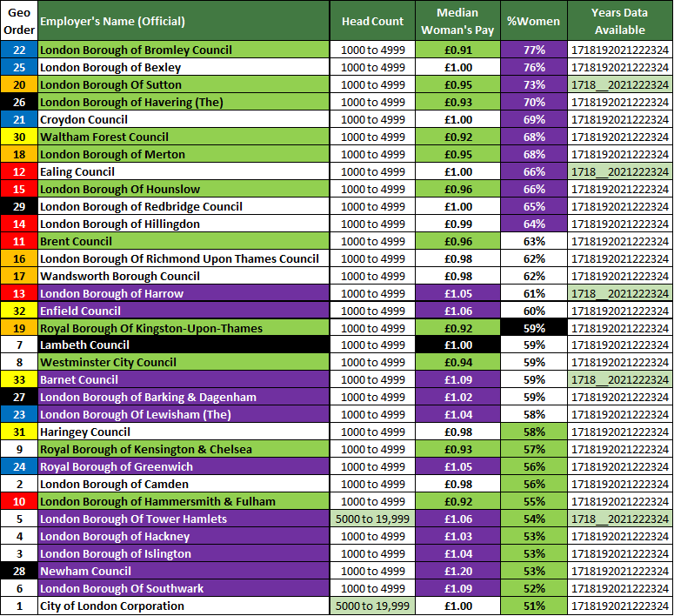The image size is (674, 616).
Task: Click the Newham Council name cell
Action: pos(184,571)
